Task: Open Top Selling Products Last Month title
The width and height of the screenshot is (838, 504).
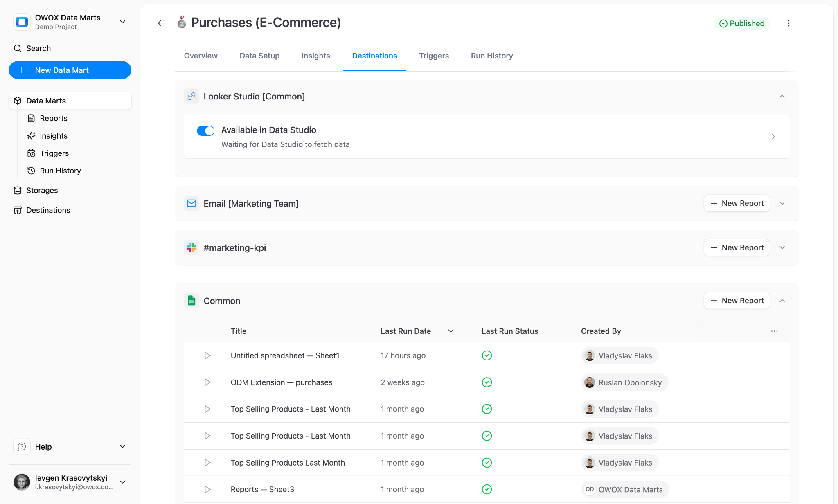Action: pos(288,463)
